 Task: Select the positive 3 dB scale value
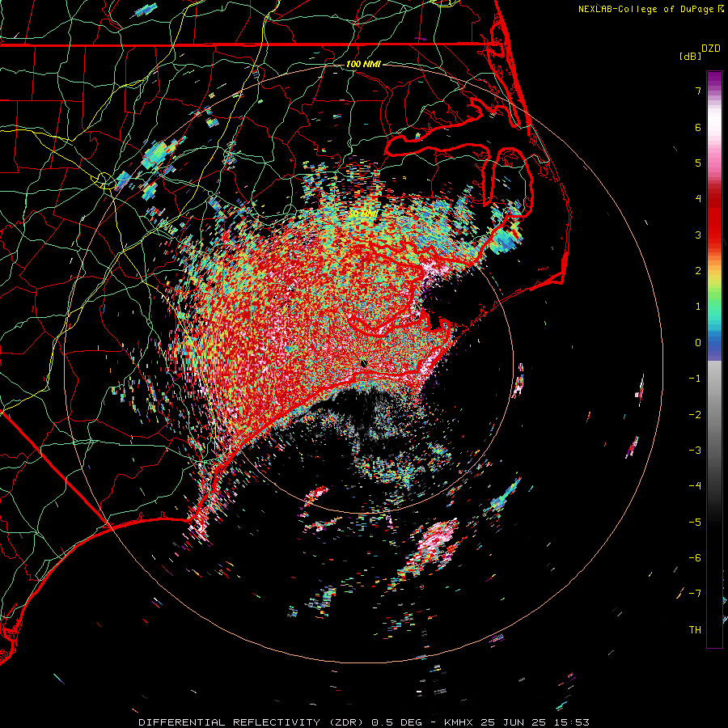tap(698, 235)
